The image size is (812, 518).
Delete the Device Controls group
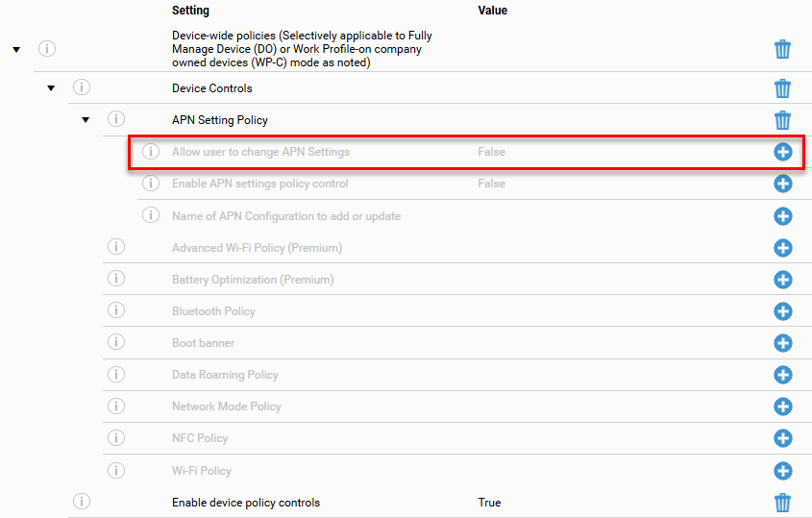(782, 88)
